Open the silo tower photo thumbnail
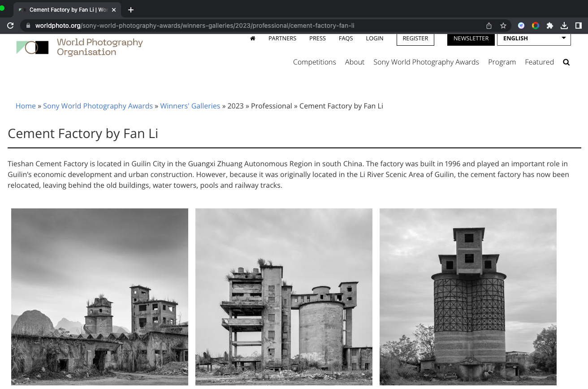 [468, 297]
